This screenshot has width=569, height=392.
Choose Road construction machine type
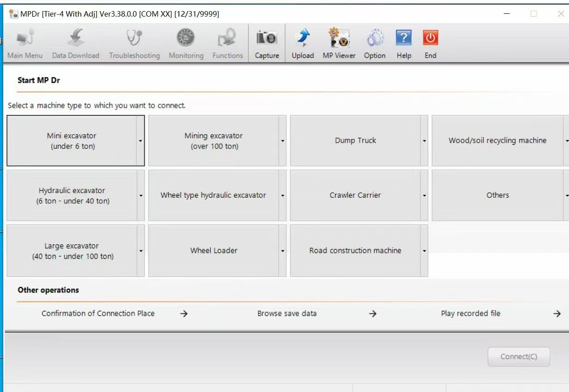[x=355, y=251]
